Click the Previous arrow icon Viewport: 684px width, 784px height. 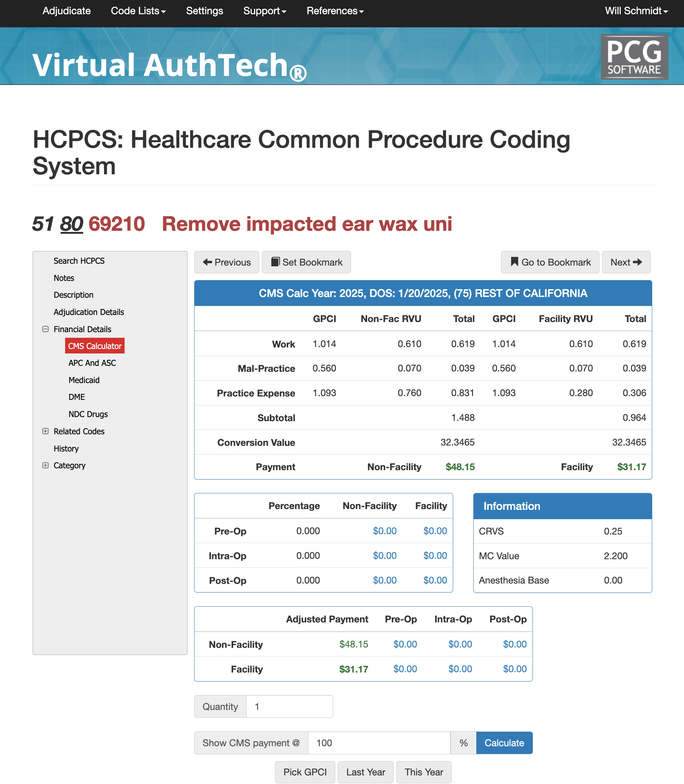(x=207, y=262)
